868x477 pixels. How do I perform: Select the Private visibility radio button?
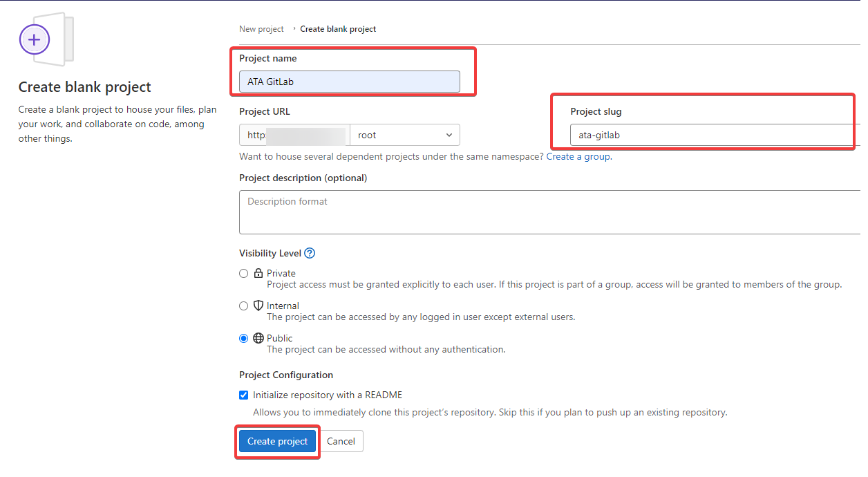243,273
